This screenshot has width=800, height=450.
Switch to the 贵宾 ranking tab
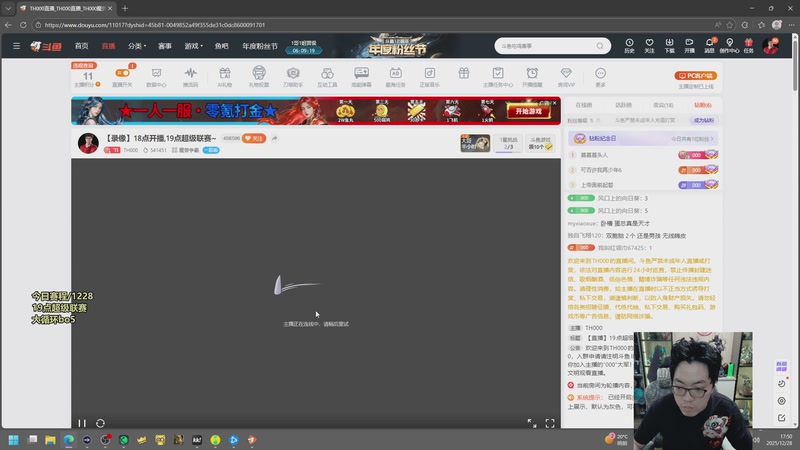(663, 105)
